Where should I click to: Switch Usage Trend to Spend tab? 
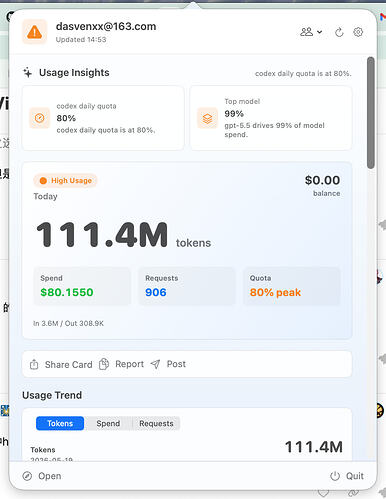[x=108, y=423]
